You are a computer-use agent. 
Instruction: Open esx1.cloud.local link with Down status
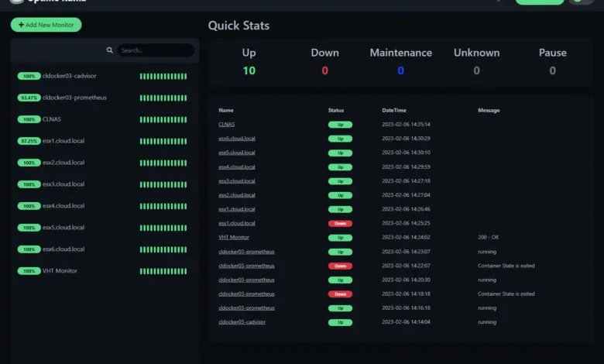pyautogui.click(x=237, y=223)
